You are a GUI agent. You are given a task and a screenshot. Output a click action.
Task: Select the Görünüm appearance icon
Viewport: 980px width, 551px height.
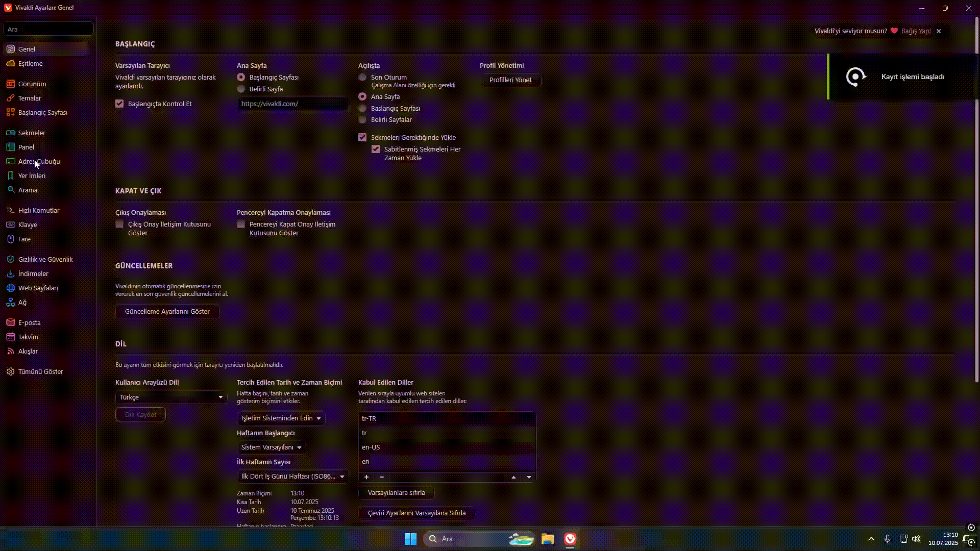click(x=10, y=84)
